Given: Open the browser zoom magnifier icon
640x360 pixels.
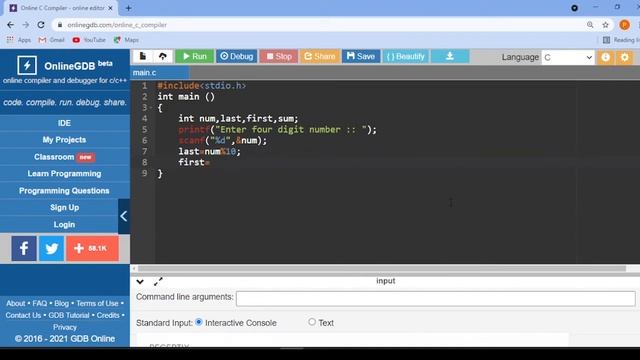Looking at the screenshot, I should coord(590,25).
